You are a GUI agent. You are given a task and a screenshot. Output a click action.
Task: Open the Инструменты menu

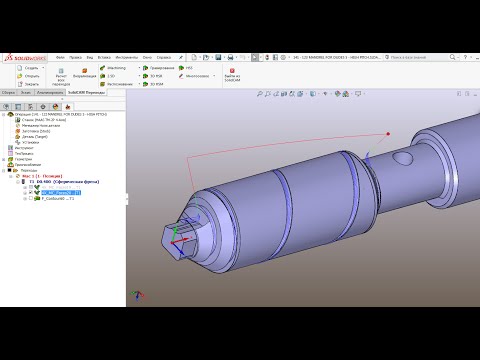click(x=127, y=57)
